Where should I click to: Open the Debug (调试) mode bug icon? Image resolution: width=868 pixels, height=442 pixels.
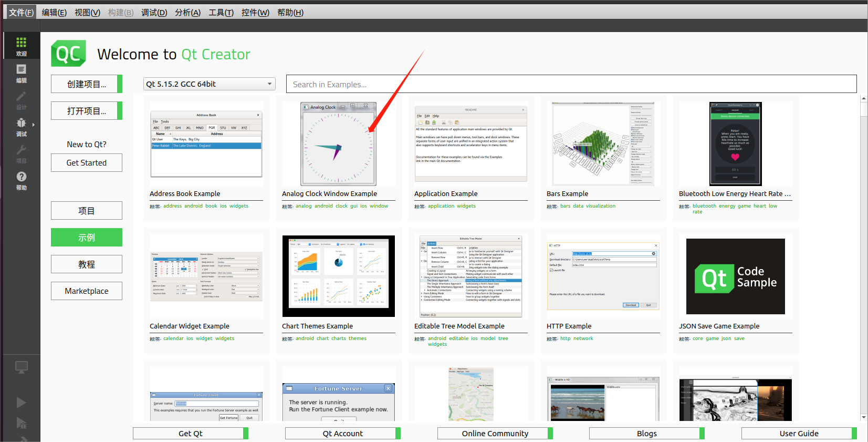pyautogui.click(x=21, y=126)
